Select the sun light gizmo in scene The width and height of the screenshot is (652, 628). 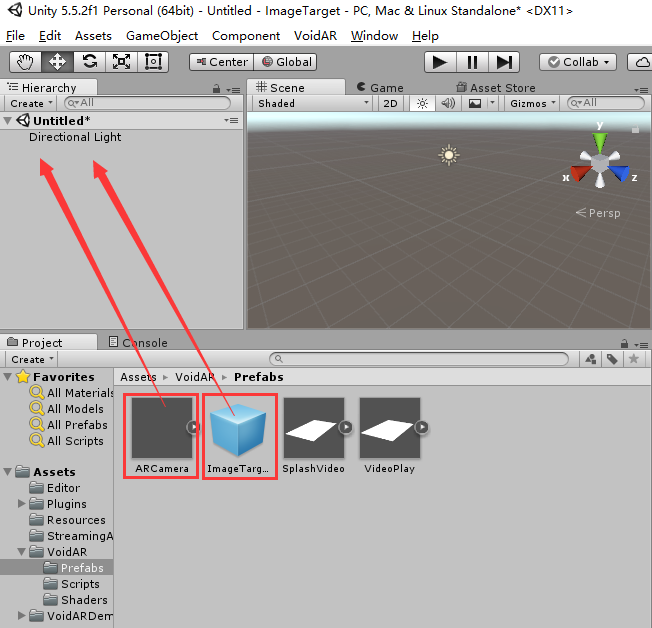coord(449,155)
